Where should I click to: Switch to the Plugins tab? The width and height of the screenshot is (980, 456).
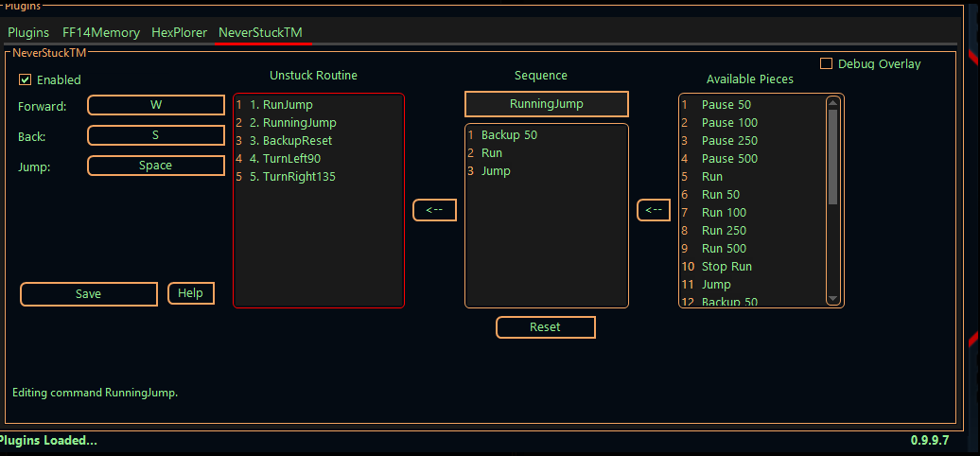[28, 32]
